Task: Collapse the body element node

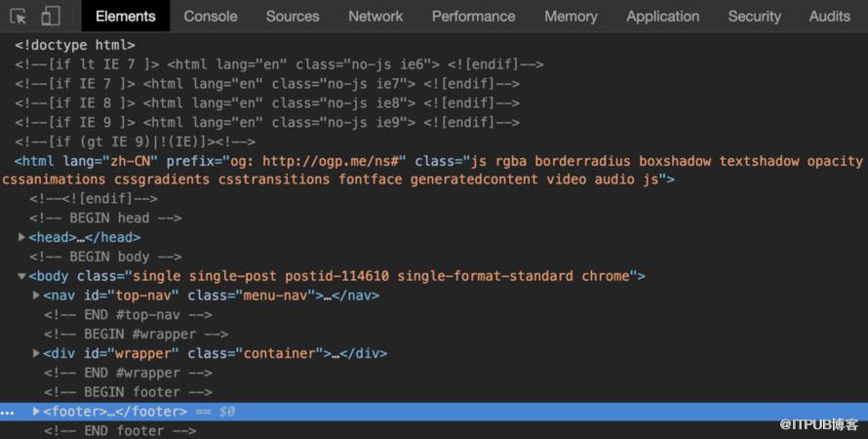Action: pos(21,276)
